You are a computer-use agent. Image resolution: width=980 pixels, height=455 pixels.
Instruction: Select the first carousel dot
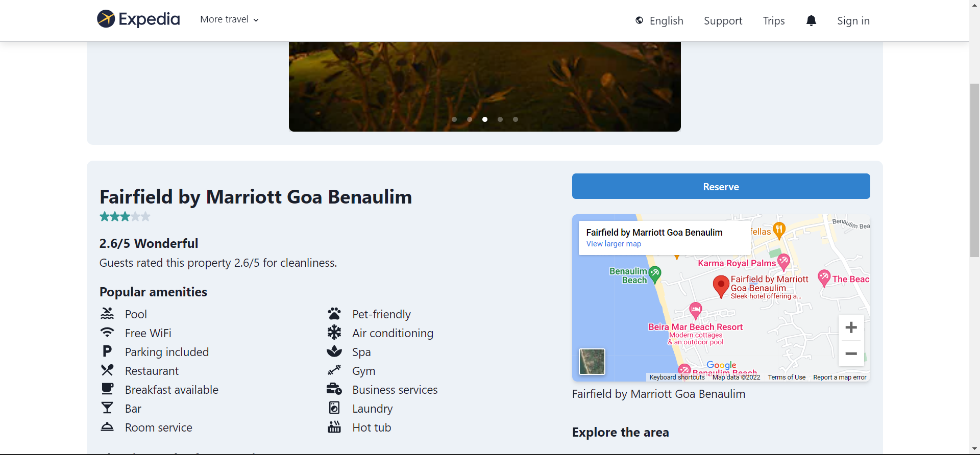(x=454, y=119)
